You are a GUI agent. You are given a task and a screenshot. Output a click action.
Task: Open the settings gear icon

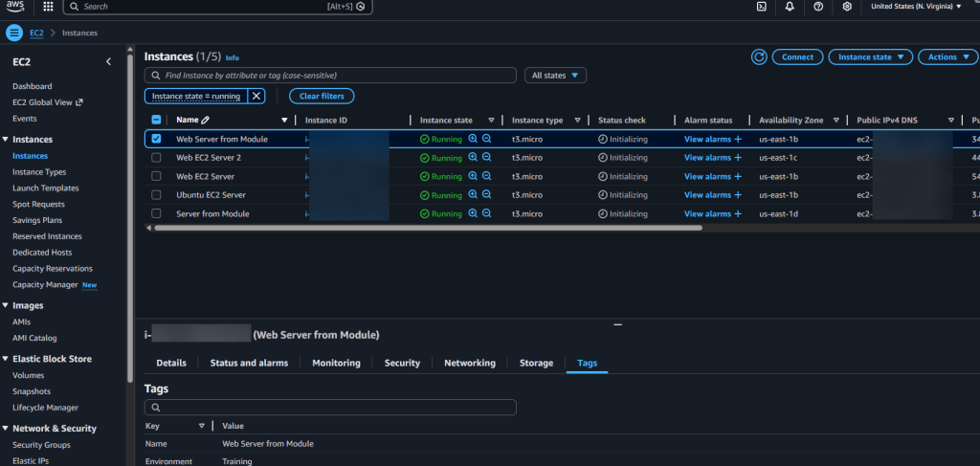847,7
